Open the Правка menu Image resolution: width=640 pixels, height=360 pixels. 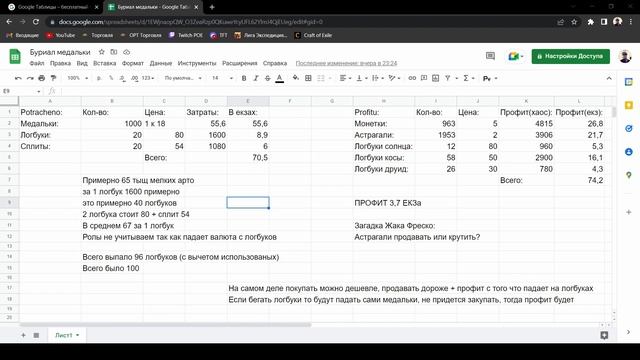click(x=60, y=63)
